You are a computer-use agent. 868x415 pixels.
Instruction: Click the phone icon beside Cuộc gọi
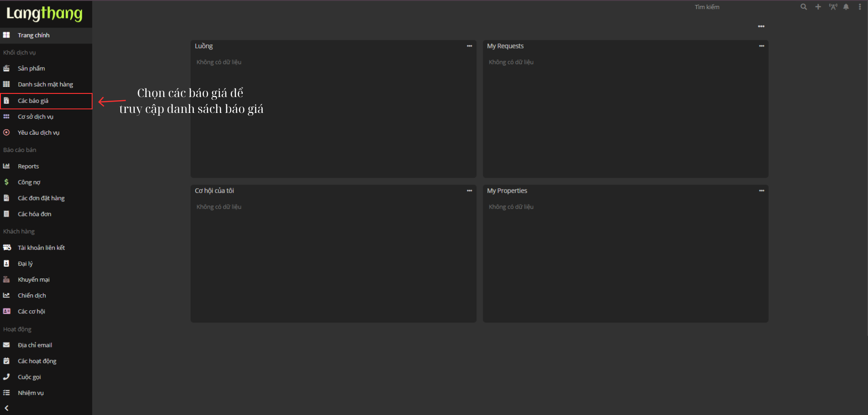pyautogui.click(x=6, y=377)
